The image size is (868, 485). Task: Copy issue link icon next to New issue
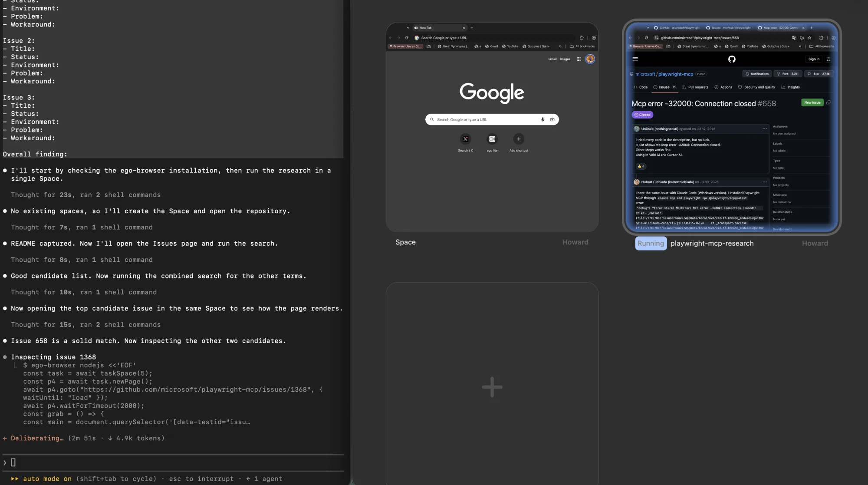coord(829,102)
